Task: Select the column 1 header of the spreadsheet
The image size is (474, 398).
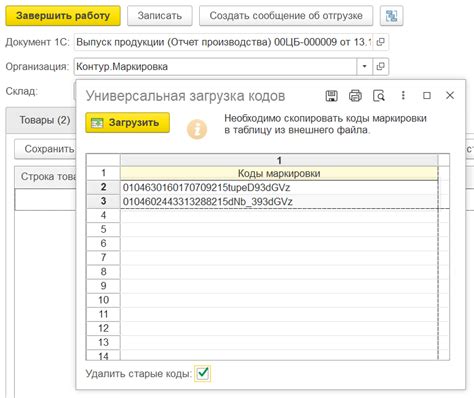Action: (x=279, y=160)
